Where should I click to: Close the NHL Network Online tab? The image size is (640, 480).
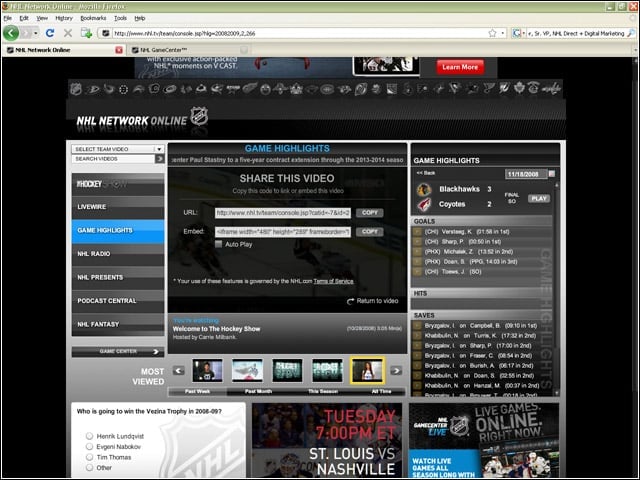pyautogui.click(x=119, y=50)
